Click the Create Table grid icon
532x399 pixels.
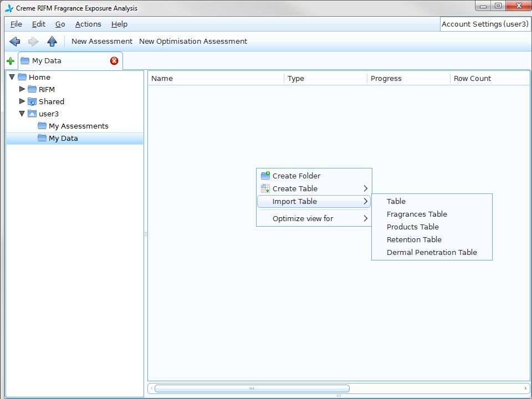[265, 188]
